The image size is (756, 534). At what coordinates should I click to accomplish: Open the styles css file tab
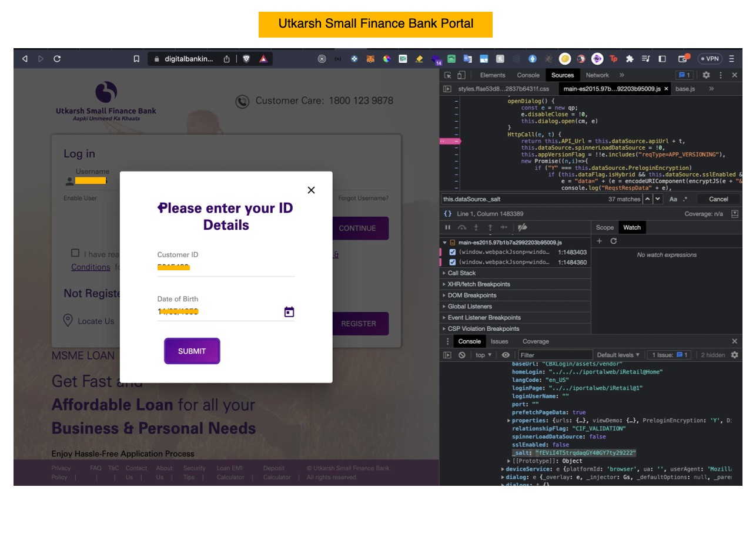point(503,89)
